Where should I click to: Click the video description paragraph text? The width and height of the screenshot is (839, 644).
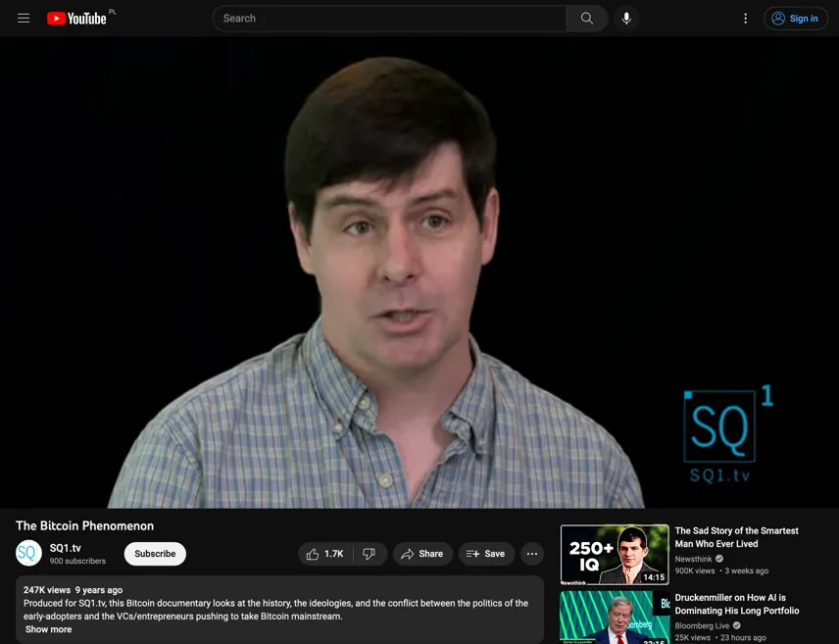coord(275,610)
